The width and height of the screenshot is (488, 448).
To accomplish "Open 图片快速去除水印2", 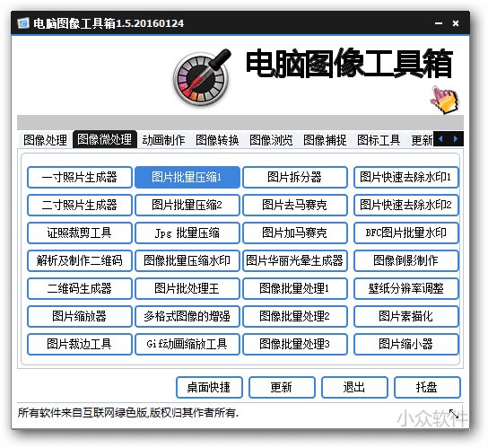I will [405, 205].
